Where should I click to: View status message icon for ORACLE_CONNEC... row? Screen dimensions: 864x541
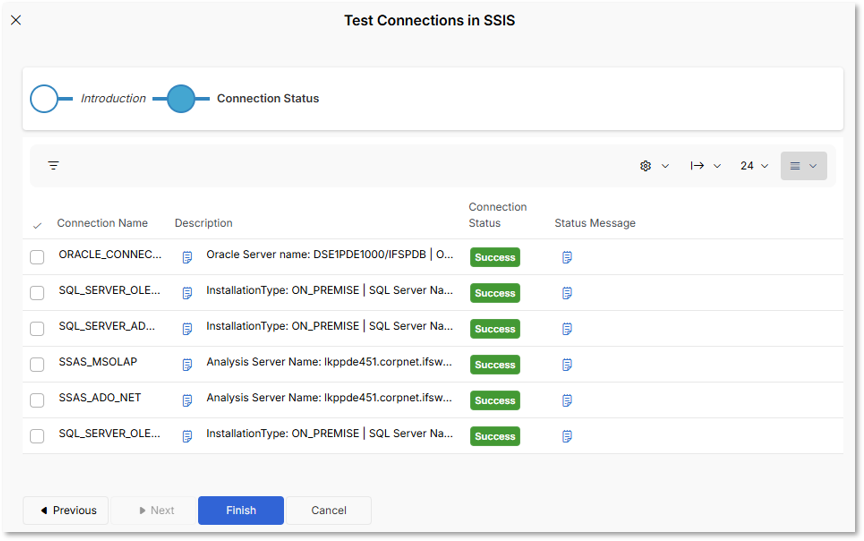click(567, 257)
